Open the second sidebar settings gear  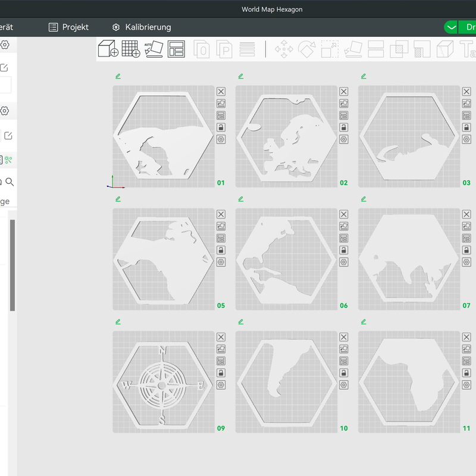[5, 111]
